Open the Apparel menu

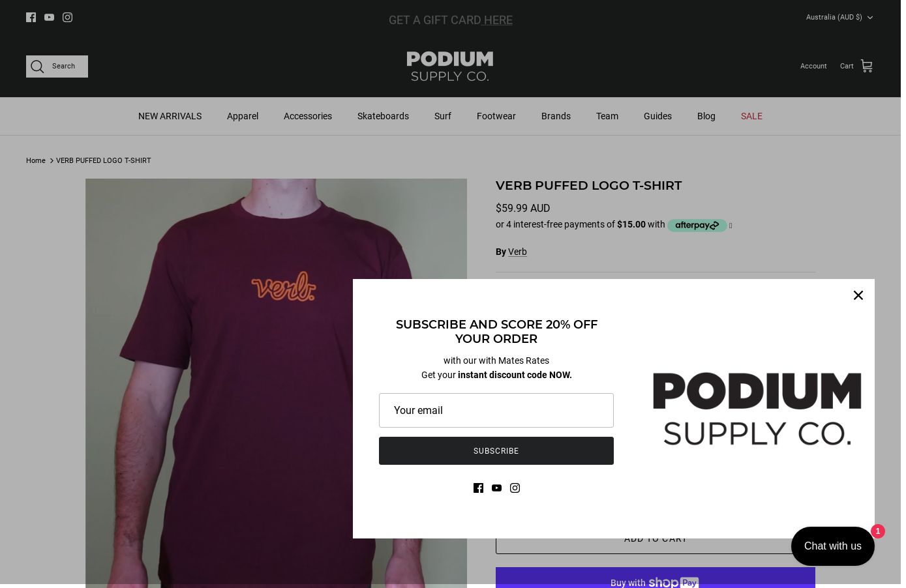243,116
